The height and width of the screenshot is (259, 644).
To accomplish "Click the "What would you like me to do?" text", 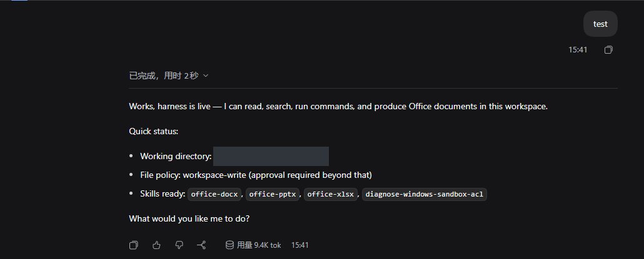I will click(189, 219).
